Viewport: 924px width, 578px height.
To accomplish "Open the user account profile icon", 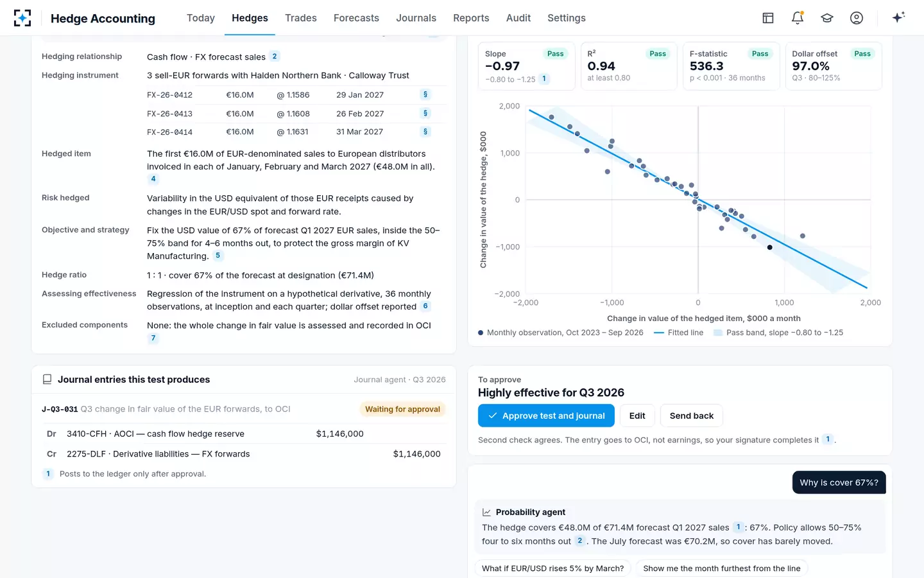I will [857, 18].
